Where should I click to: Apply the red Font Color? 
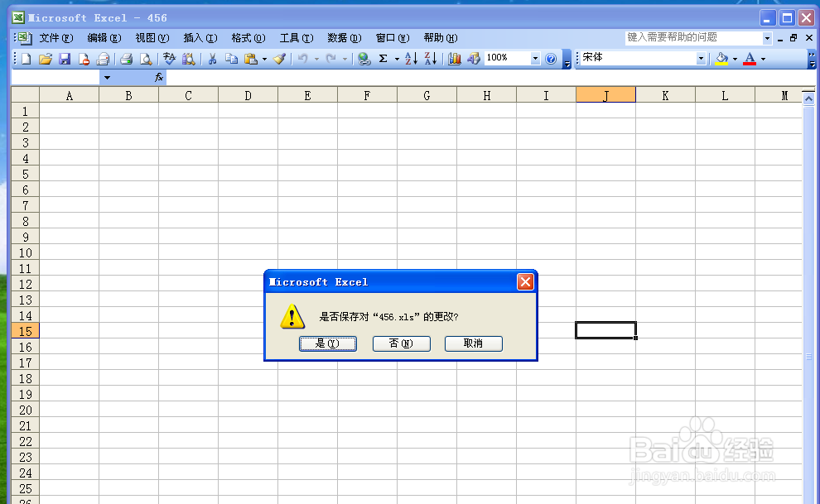click(750, 59)
